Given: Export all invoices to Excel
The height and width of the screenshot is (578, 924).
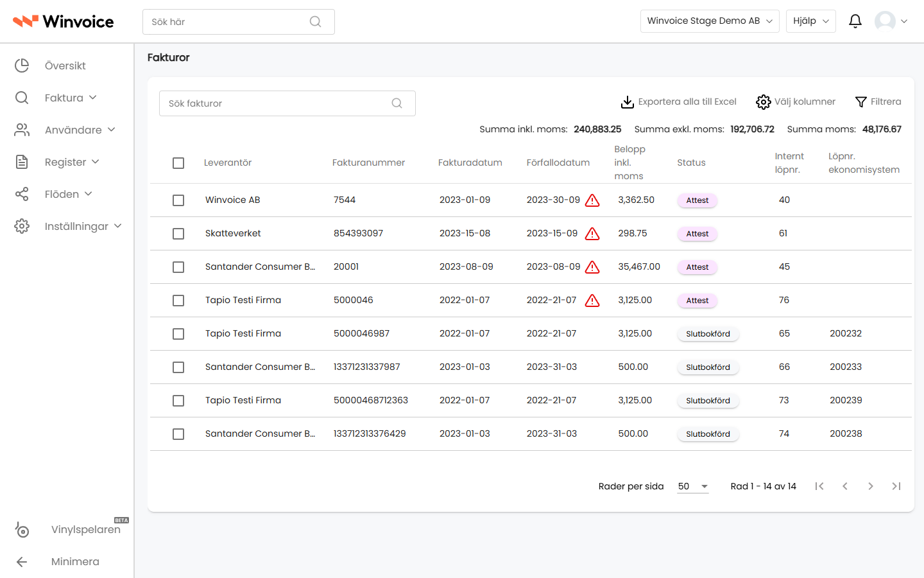Looking at the screenshot, I should click(x=678, y=102).
